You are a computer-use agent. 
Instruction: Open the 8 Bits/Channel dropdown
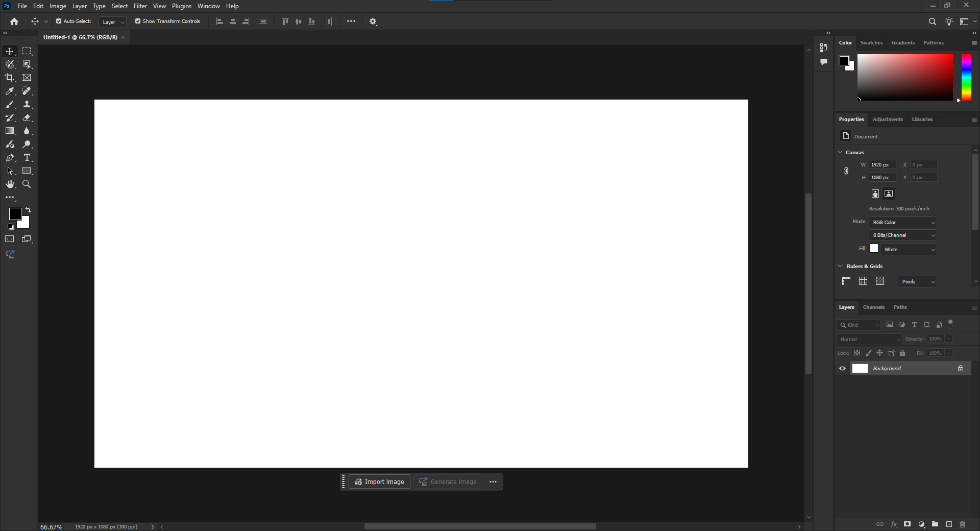click(902, 235)
